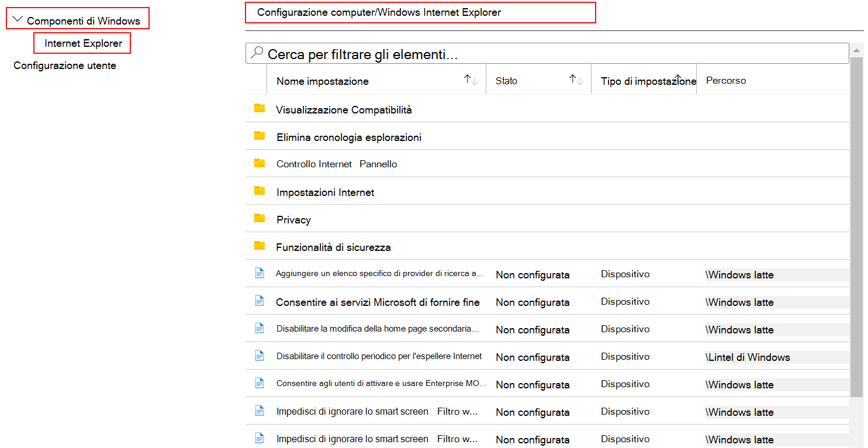This screenshot has height=448, width=868.
Task: Collapse the Componenti di Windows chevron
Action: point(18,19)
